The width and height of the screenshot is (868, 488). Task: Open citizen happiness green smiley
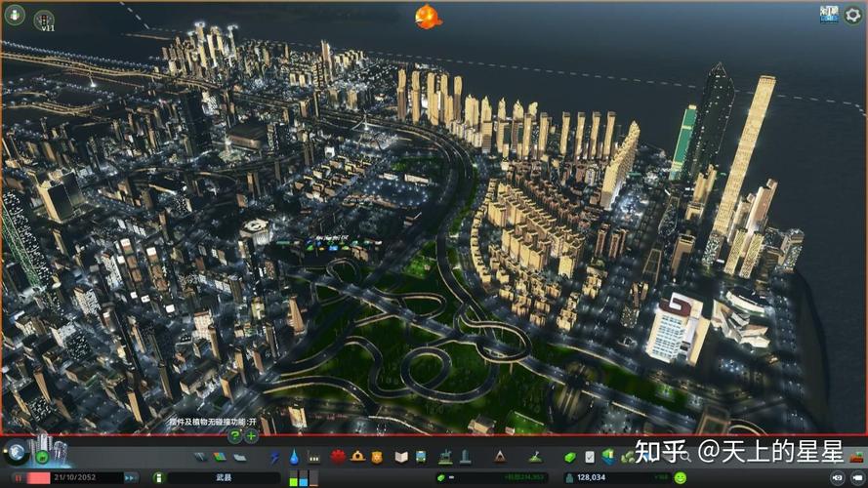pyautogui.click(x=681, y=477)
